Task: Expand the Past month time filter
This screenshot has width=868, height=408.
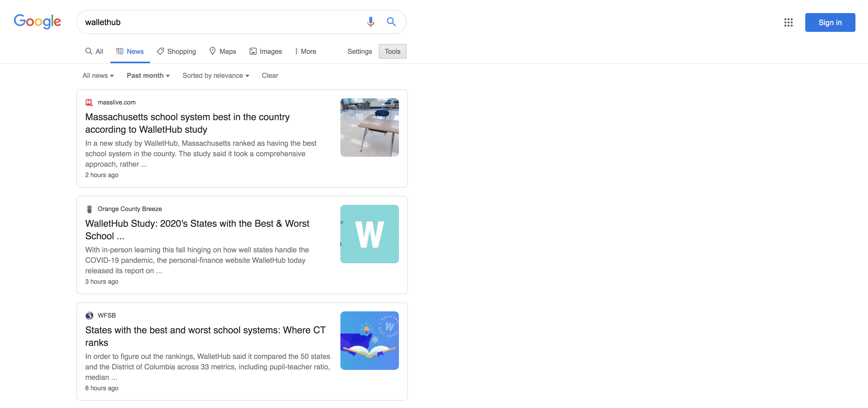Action: (148, 76)
